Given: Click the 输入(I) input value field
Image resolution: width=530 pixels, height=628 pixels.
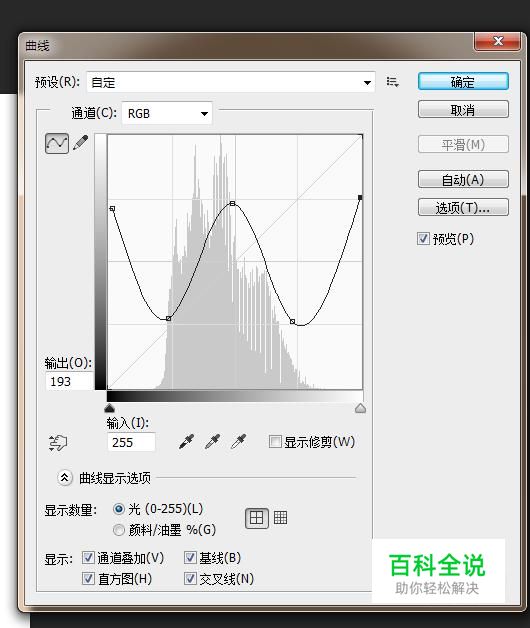Looking at the screenshot, I should [x=131, y=442].
